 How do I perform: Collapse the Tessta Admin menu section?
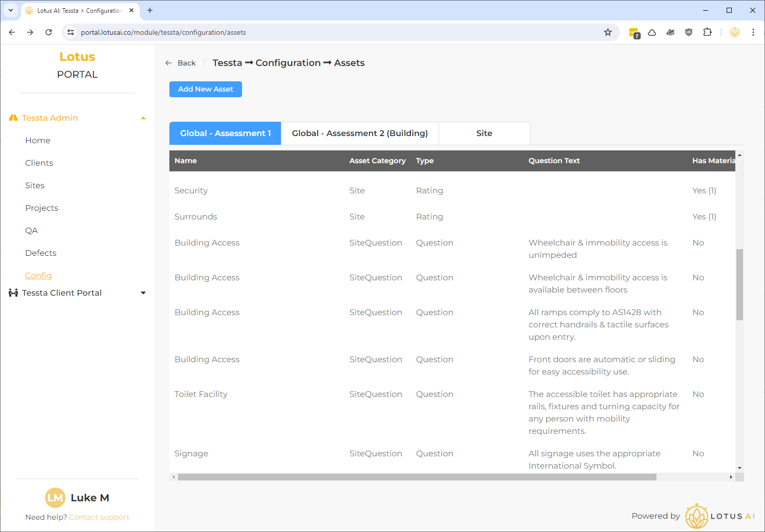coord(143,118)
